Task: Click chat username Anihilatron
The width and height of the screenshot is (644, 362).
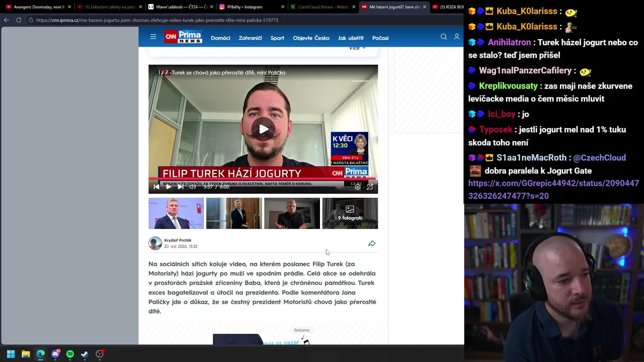Action: point(509,43)
